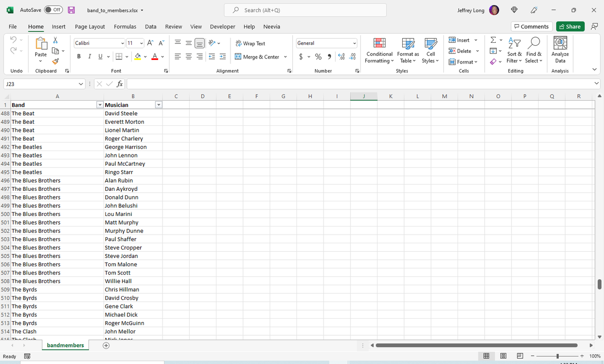Click Increase Decimal icon

click(341, 56)
